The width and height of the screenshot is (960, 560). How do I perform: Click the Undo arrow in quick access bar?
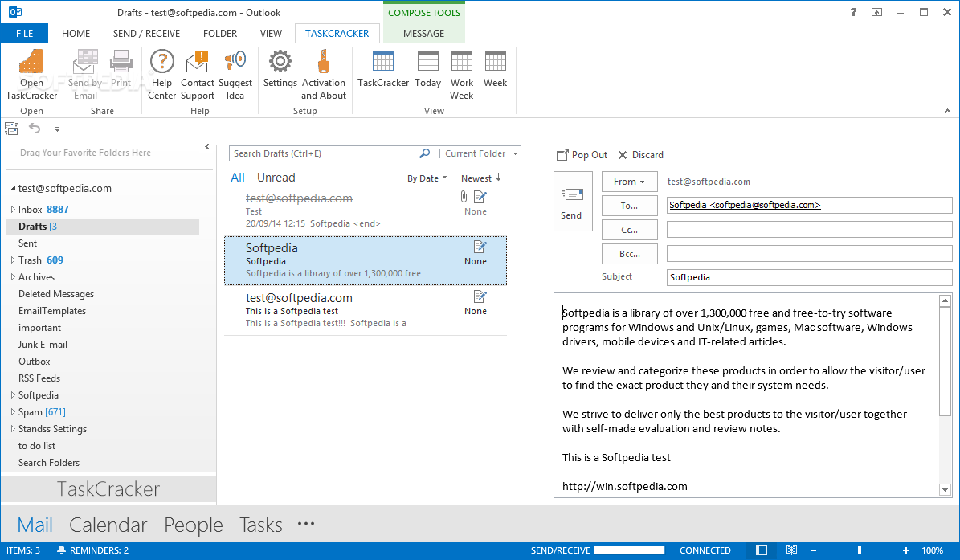click(35, 129)
